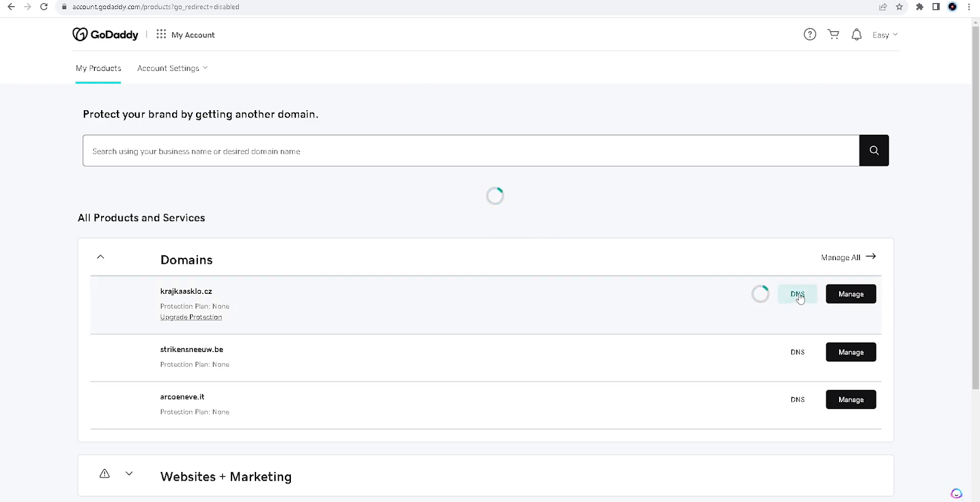Click the Upgrade Protection link
980x502 pixels.
[x=191, y=317]
